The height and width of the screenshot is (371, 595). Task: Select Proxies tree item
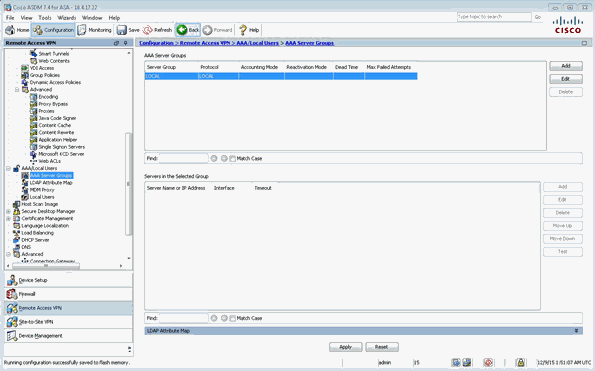(46, 111)
